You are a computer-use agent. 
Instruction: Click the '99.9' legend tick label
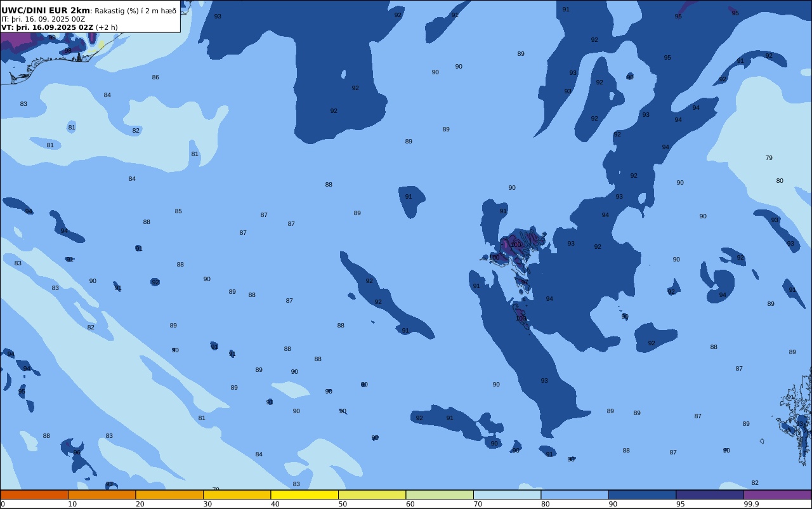pyautogui.click(x=752, y=504)
